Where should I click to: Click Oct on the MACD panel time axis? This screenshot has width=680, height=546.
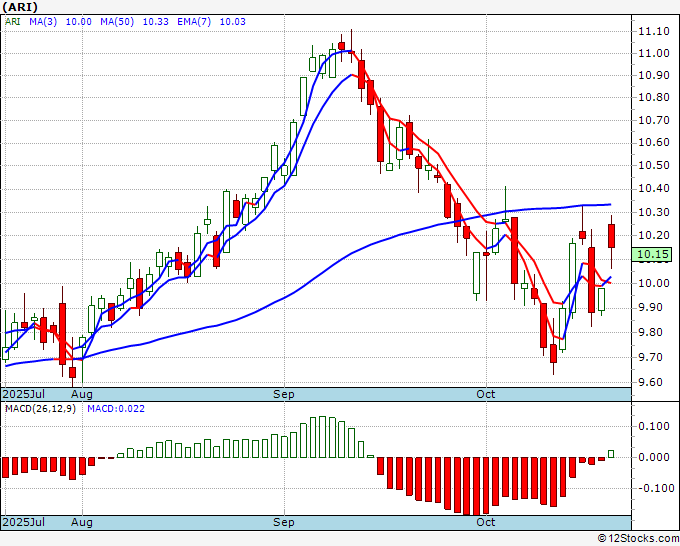pos(485,522)
